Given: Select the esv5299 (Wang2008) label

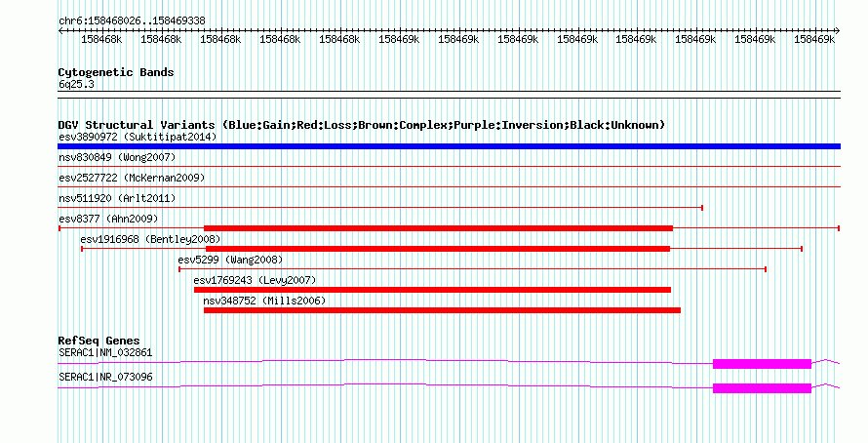Looking at the screenshot, I should pos(230,260).
